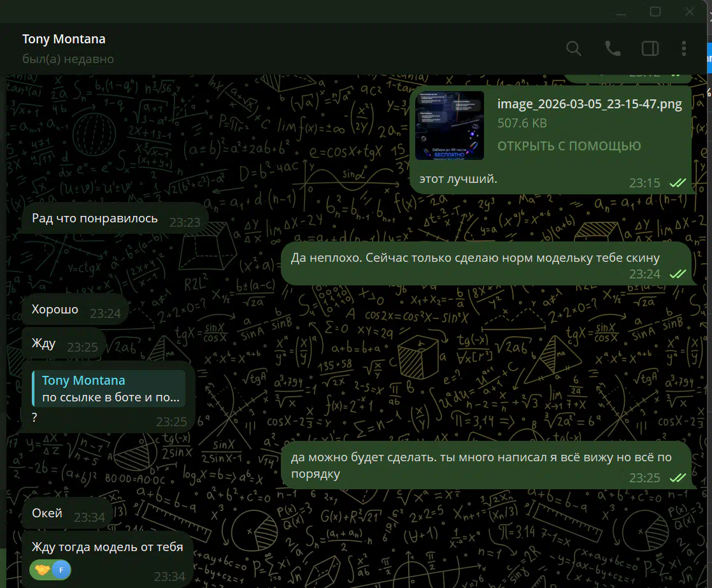Viewport: 712px width, 588px height.
Task: Select the 'Рад что понравилось' message bubble
Action: point(96,219)
